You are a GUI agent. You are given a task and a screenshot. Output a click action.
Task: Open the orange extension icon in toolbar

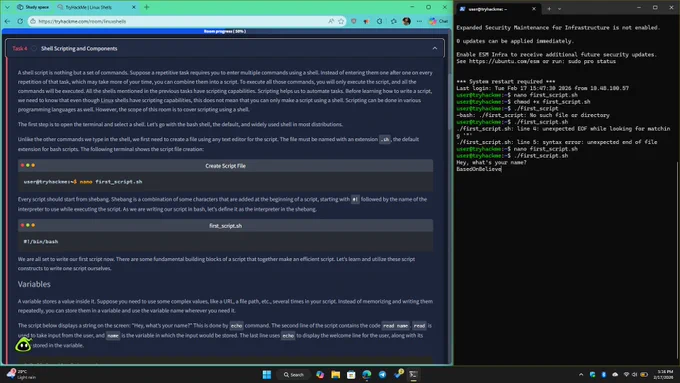pyautogui.click(x=367, y=21)
